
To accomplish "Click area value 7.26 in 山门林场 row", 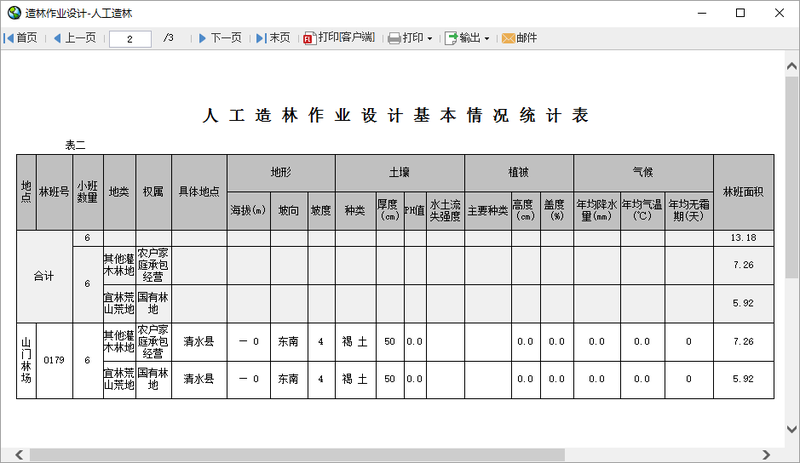I will point(743,342).
